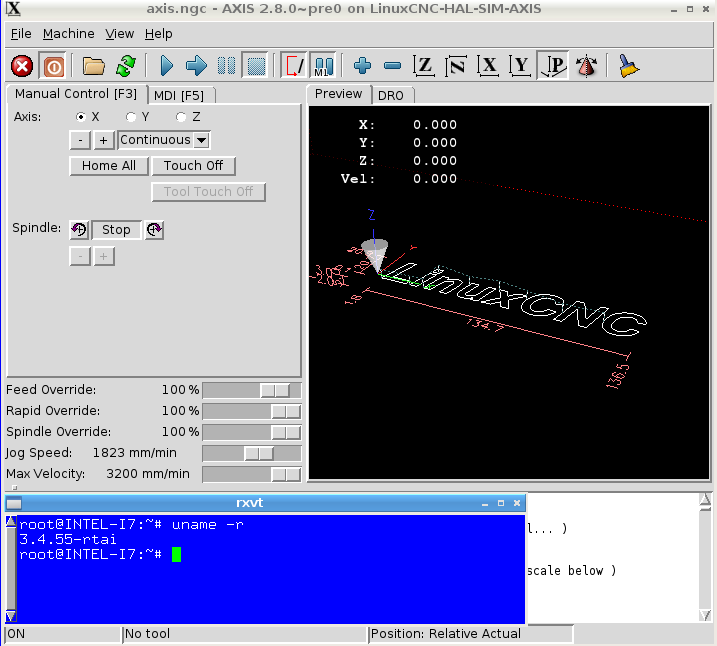This screenshot has height=646, width=717.
Task: Click rxvt terminal scrollbar down arrow
Action: pyautogui.click(x=11, y=616)
